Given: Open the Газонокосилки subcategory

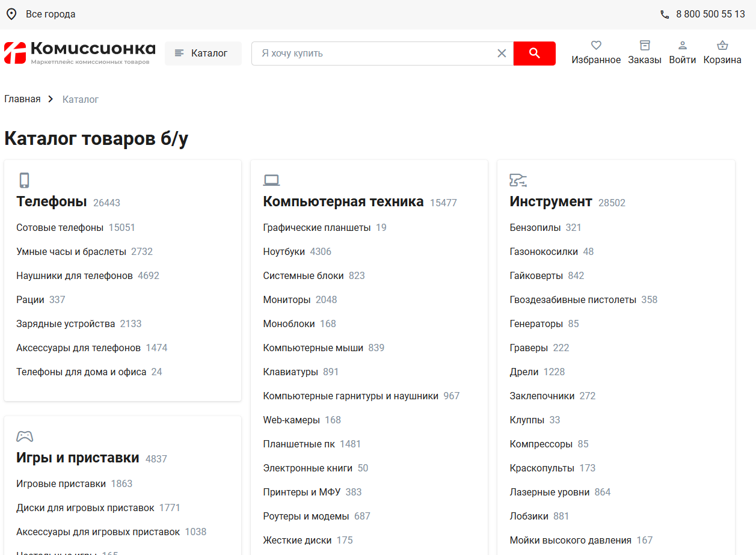Looking at the screenshot, I should pos(544,251).
